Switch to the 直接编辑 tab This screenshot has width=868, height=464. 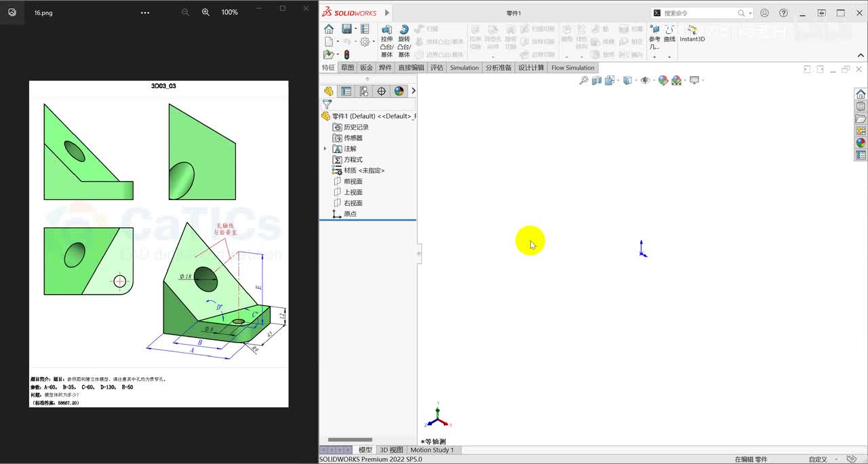(x=411, y=68)
